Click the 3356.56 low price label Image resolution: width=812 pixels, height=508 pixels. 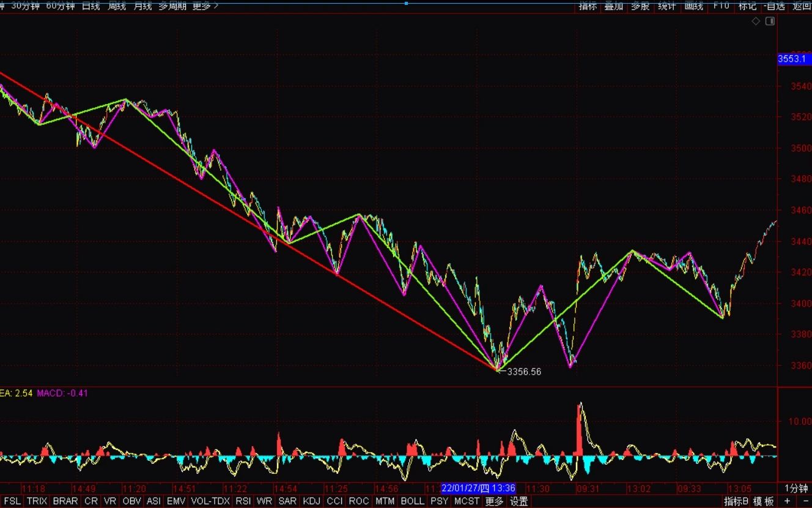(x=524, y=372)
